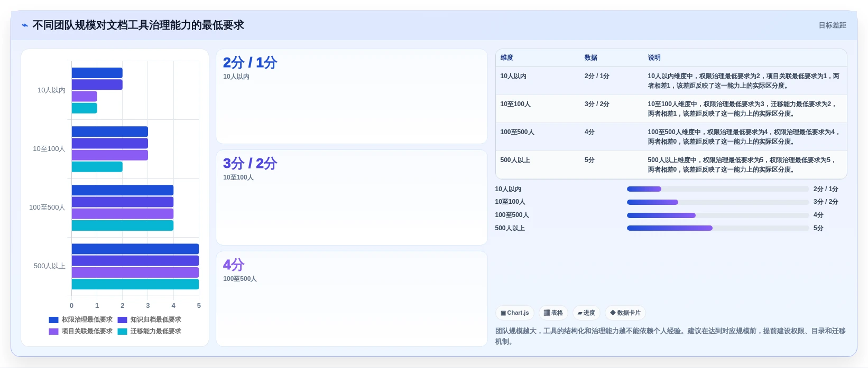
Task: Click the 10人以内 progress bar
Action: pos(718,189)
